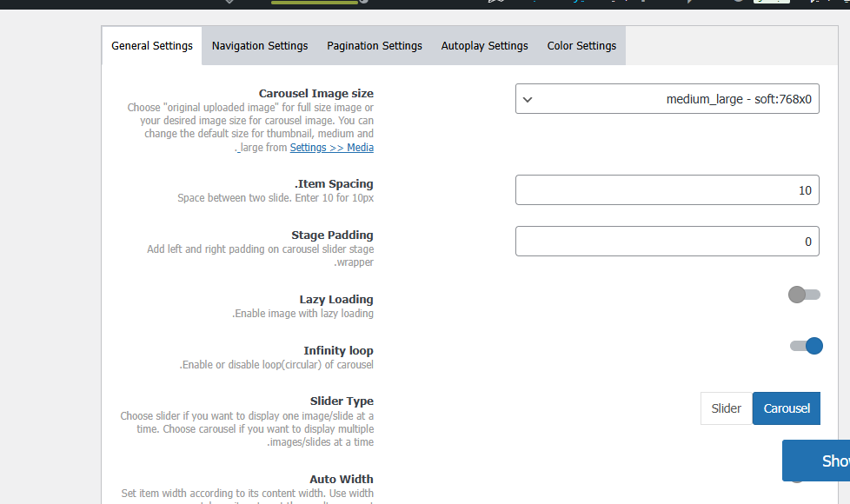The width and height of the screenshot is (850, 504).
Task: Click the Slider Type heading label
Action: tap(342, 401)
